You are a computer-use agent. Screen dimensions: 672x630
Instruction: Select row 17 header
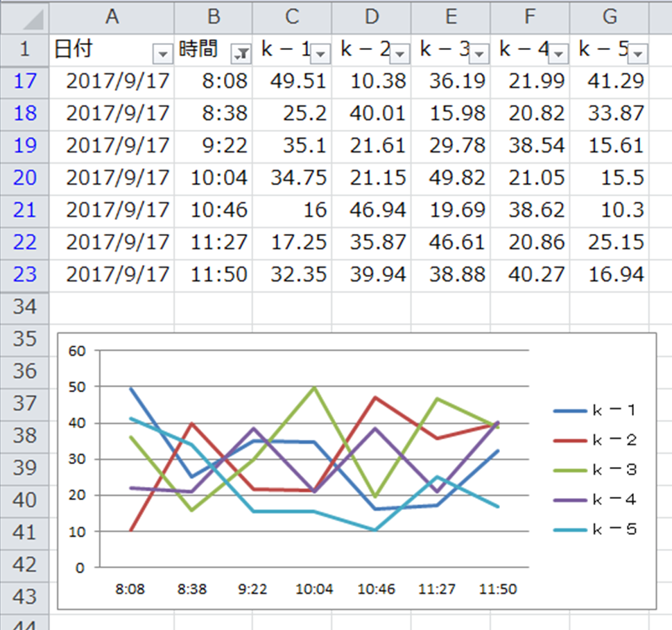click(x=25, y=81)
